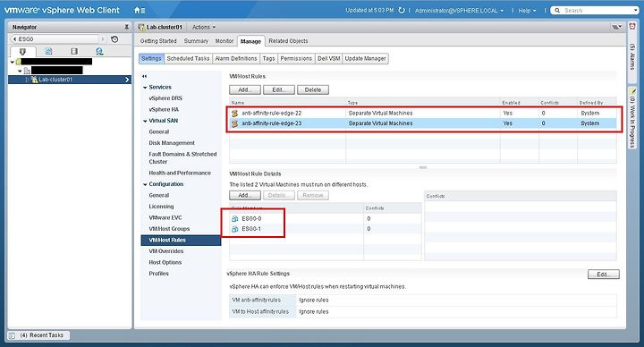Collapse the vCenter root tree node
Screen dimensions: 644x347
click(x=13, y=62)
